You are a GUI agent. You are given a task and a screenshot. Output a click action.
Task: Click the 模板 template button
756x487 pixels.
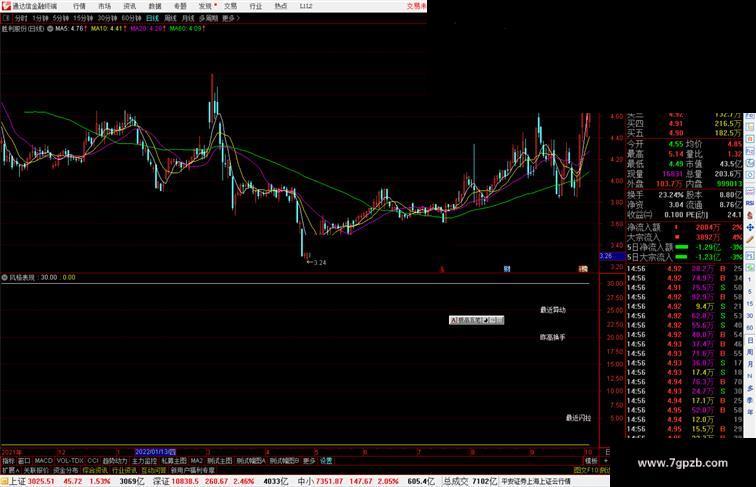tap(591, 461)
